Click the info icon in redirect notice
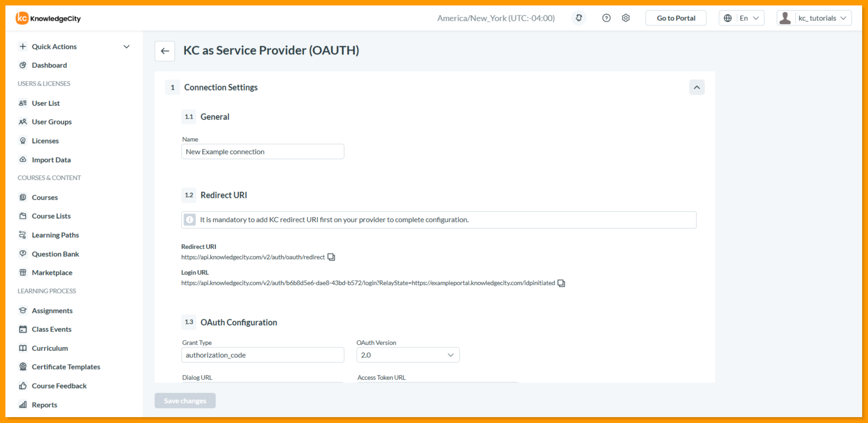Image resolution: width=868 pixels, height=423 pixels. 190,220
